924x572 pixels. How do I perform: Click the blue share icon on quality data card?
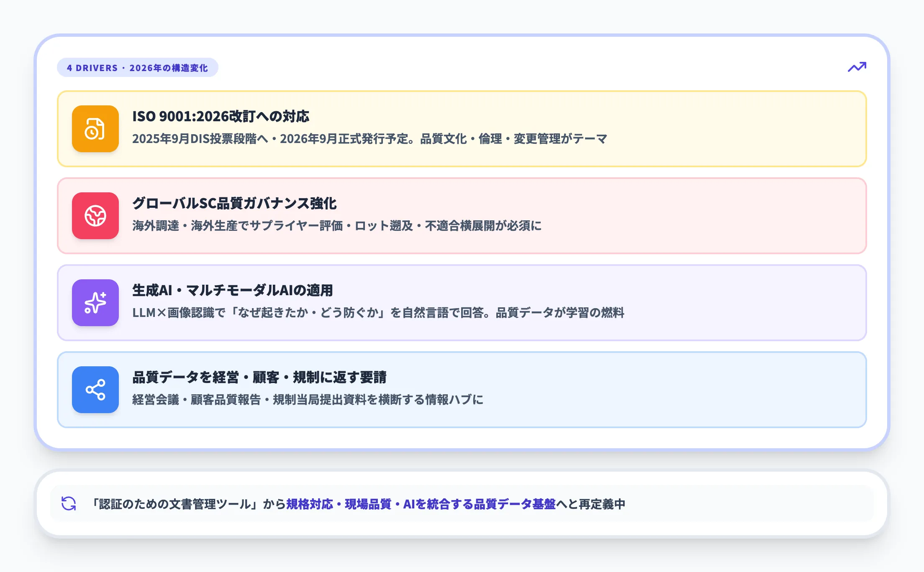[95, 390]
